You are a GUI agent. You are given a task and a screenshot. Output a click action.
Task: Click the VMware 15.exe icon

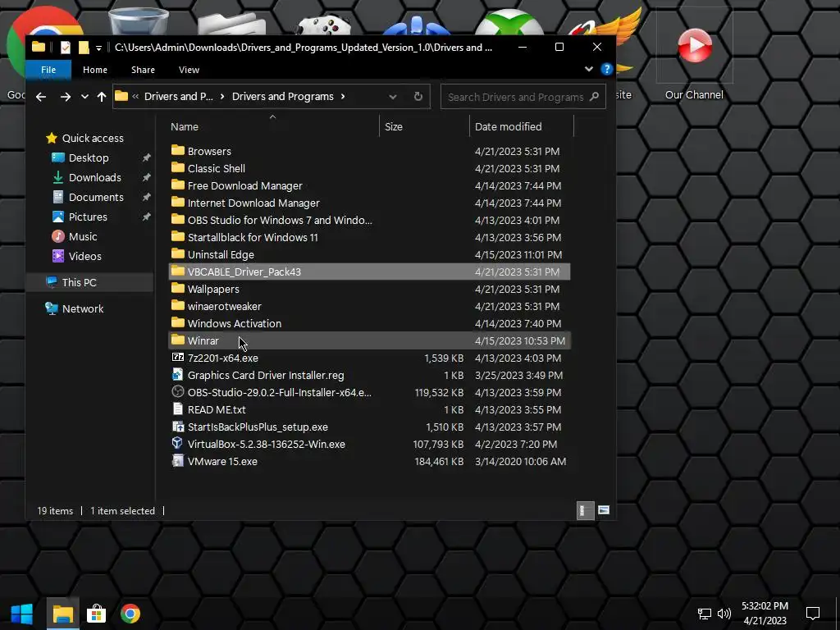pos(178,461)
